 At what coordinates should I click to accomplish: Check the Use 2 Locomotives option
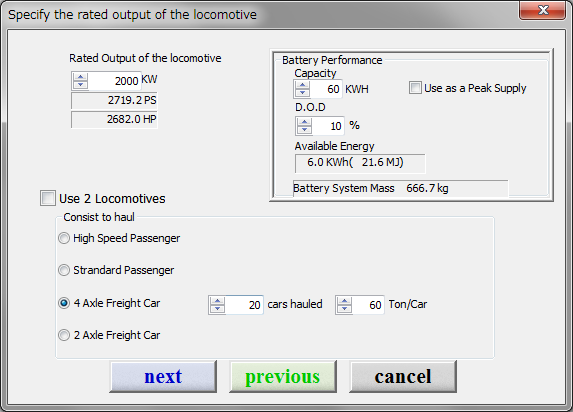[x=48, y=198]
